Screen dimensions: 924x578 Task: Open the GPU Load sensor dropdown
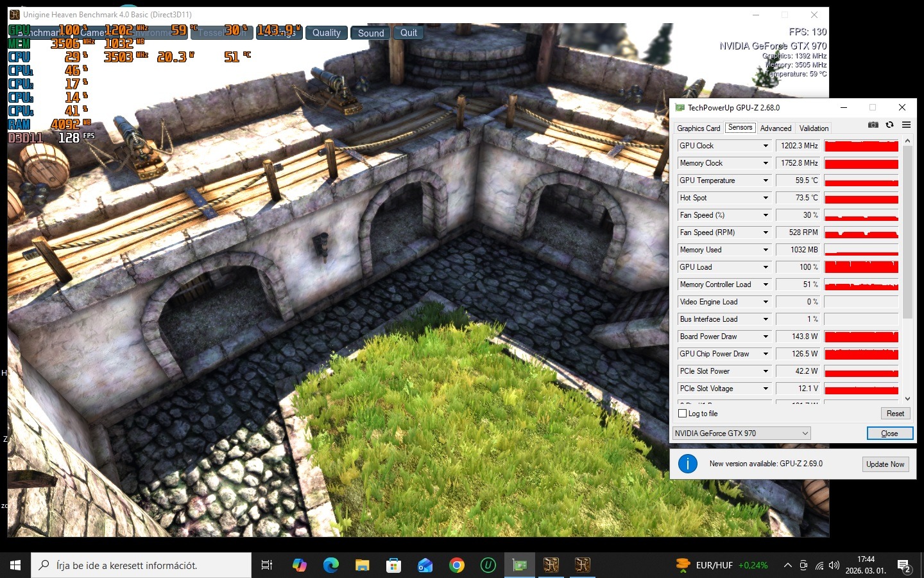pos(766,267)
